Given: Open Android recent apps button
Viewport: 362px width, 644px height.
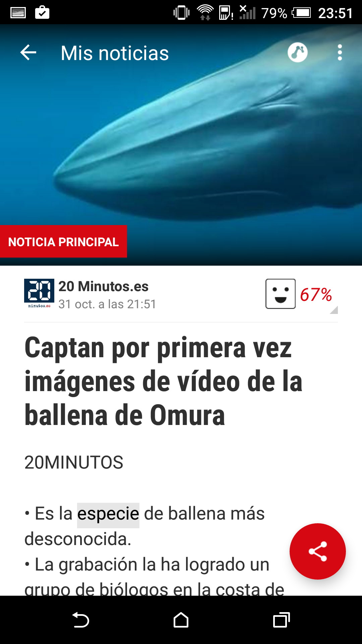Looking at the screenshot, I should [x=282, y=620].
